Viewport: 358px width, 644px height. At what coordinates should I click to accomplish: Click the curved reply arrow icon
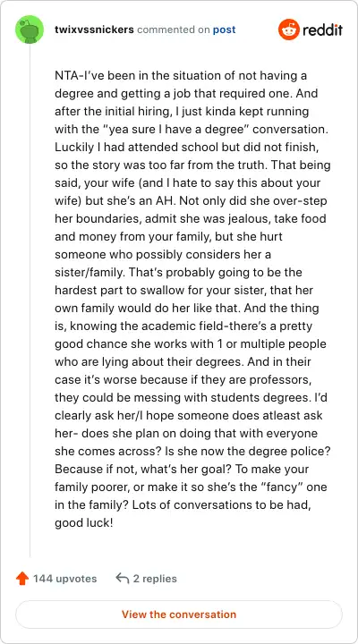[122, 579]
